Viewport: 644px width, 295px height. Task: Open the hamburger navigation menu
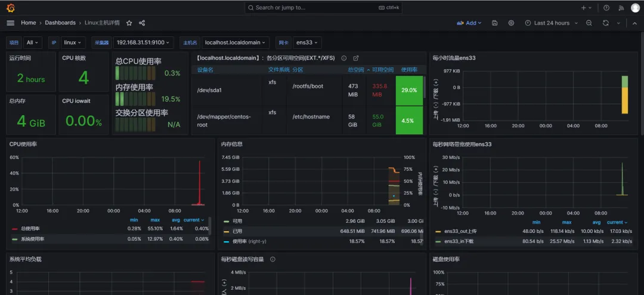coord(10,23)
